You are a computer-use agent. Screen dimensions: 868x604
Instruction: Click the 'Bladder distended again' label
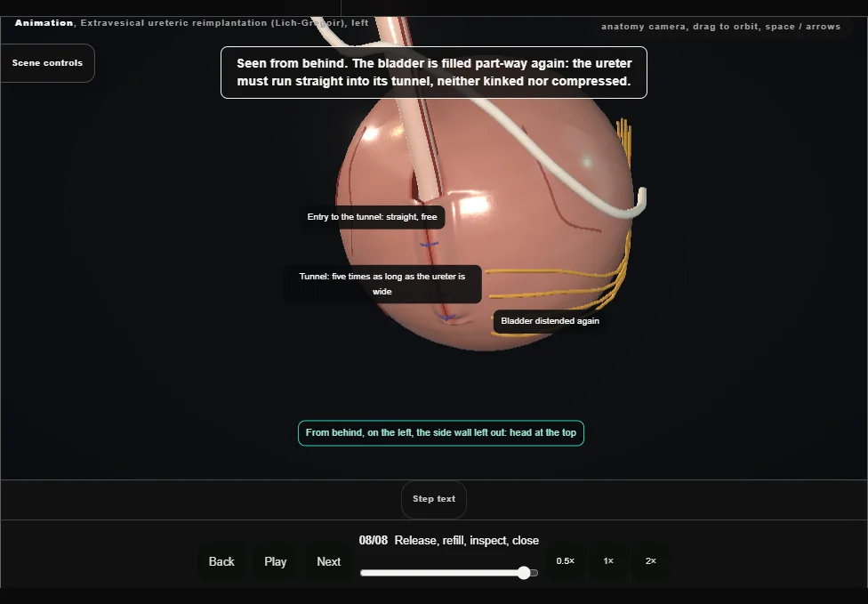(550, 321)
